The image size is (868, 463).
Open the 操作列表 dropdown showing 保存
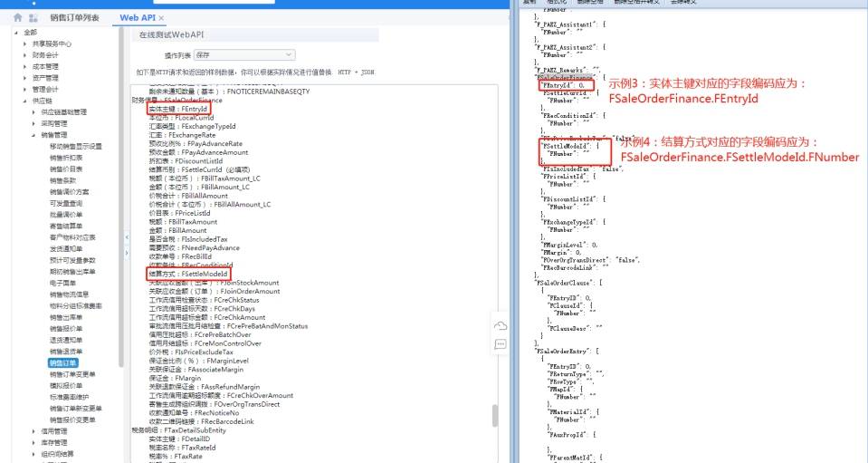[x=244, y=55]
